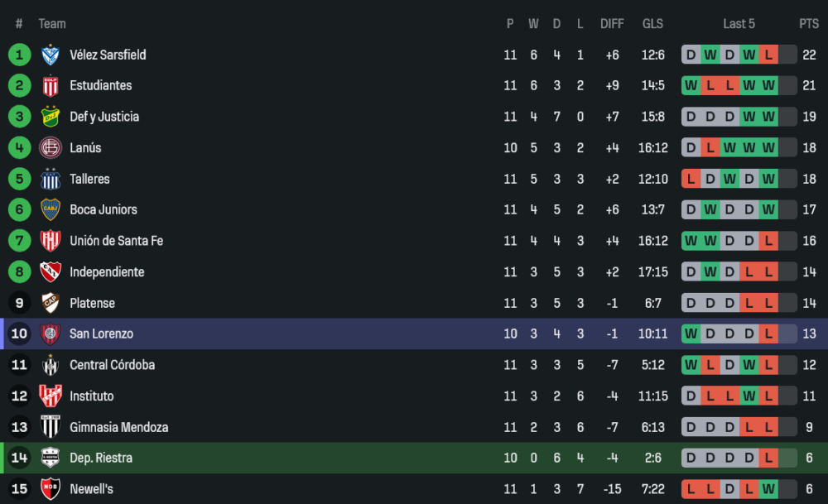Click the Boca Juniors club crest
Image resolution: width=828 pixels, height=504 pixels.
(x=51, y=210)
